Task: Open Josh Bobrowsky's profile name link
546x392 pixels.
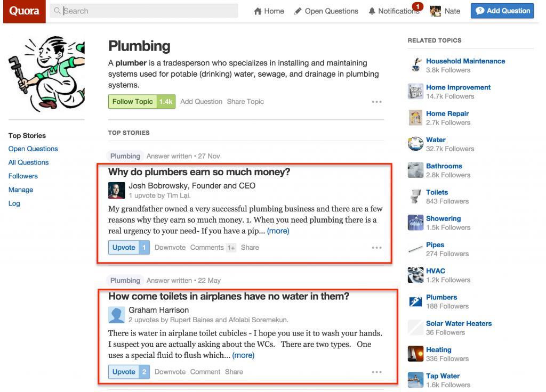Action: coord(158,186)
